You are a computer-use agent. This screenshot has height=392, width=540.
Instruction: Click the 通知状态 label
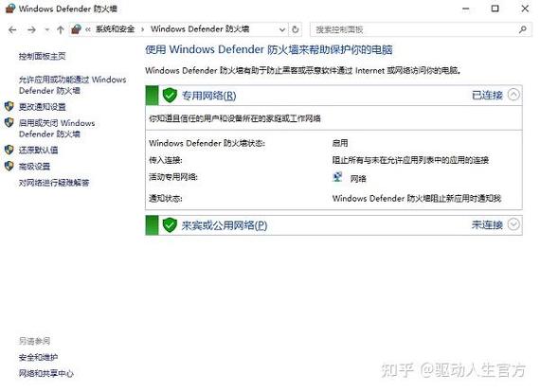click(x=166, y=198)
